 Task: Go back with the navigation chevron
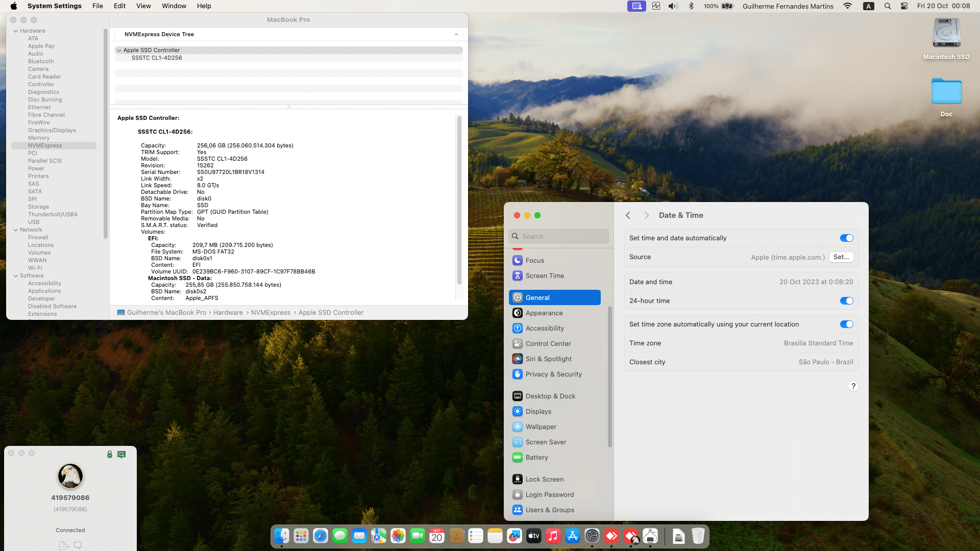(x=628, y=215)
